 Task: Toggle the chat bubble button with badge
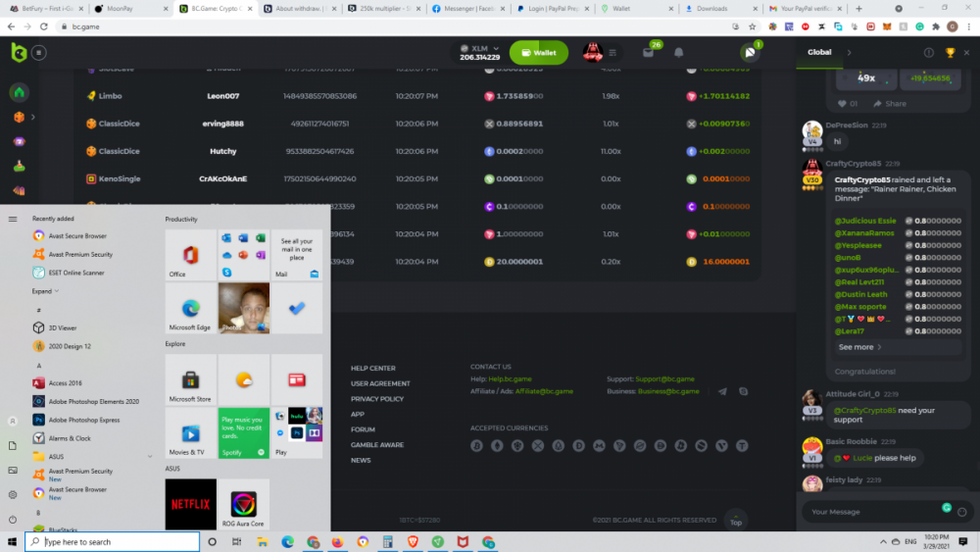(x=750, y=53)
